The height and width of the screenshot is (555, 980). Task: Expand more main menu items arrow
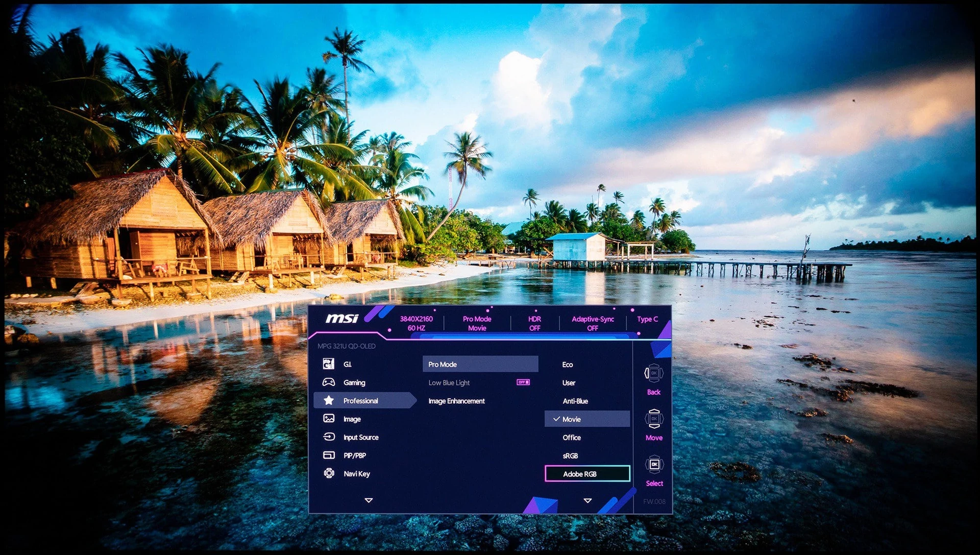click(369, 500)
